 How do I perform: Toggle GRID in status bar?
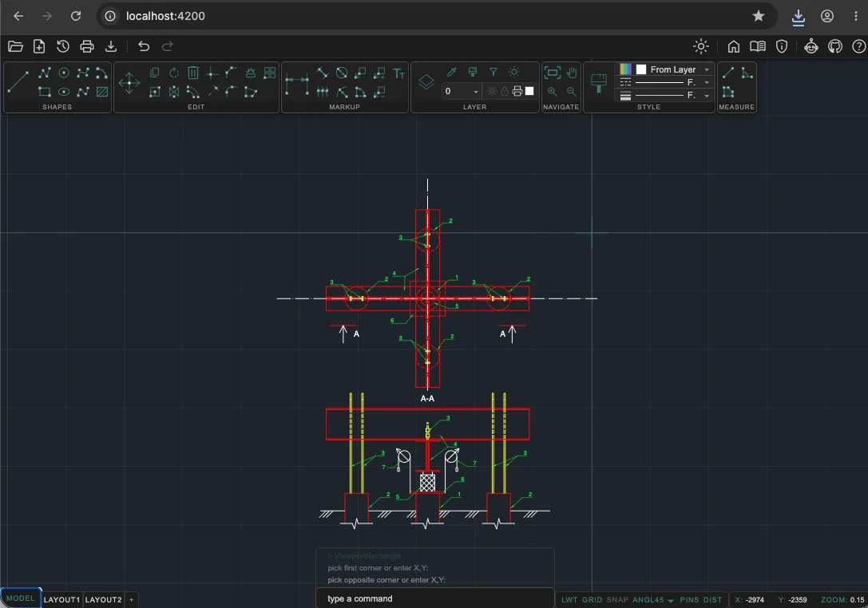592,600
